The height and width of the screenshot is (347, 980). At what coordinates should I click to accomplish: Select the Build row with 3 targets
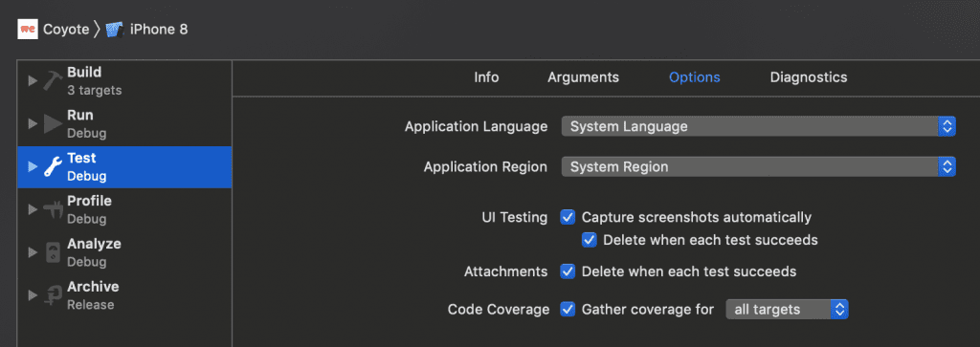pyautogui.click(x=124, y=81)
